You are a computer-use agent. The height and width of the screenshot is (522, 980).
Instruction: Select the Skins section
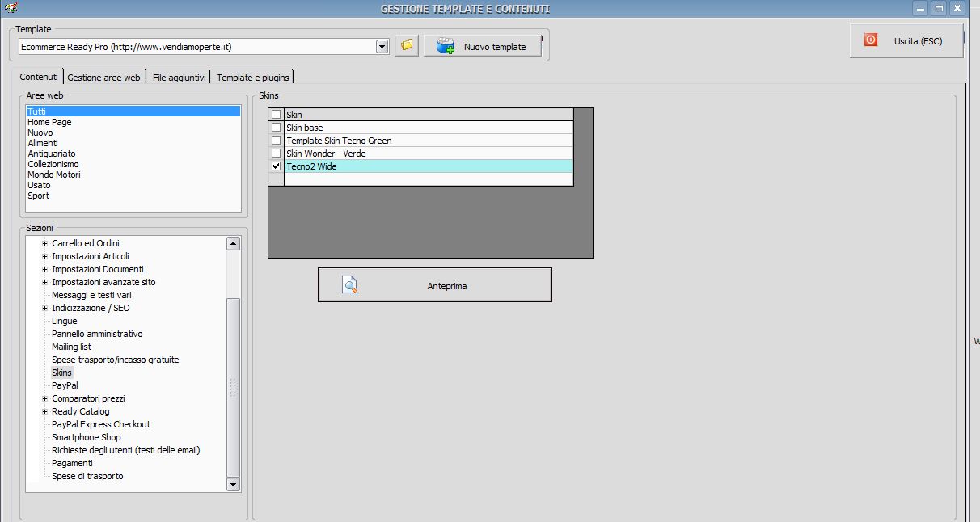[x=62, y=373]
